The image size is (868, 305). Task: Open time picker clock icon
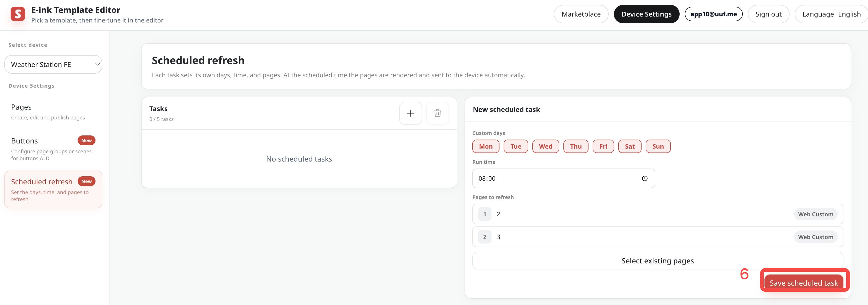[x=644, y=178]
